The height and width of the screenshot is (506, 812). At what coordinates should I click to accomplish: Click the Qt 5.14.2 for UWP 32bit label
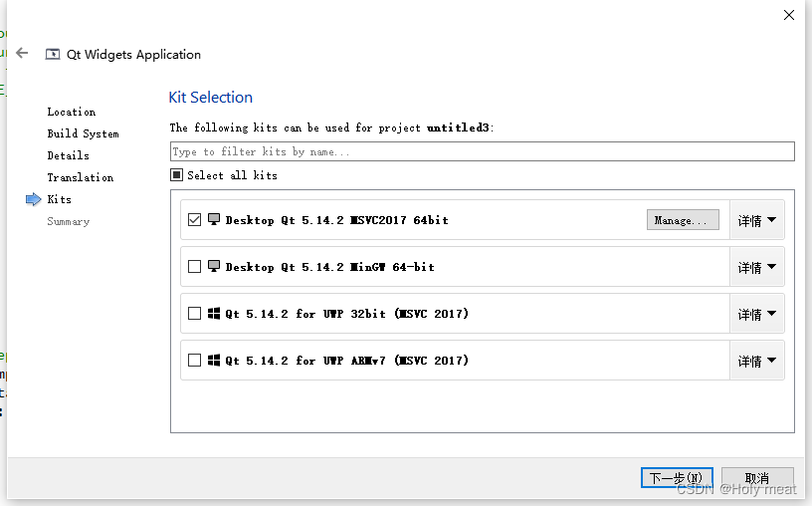click(x=346, y=313)
